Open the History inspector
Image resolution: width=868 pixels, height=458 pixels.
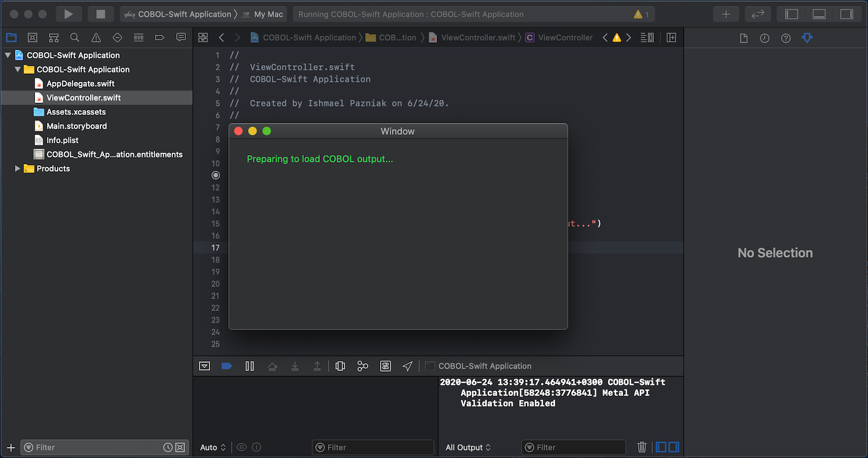coord(764,38)
